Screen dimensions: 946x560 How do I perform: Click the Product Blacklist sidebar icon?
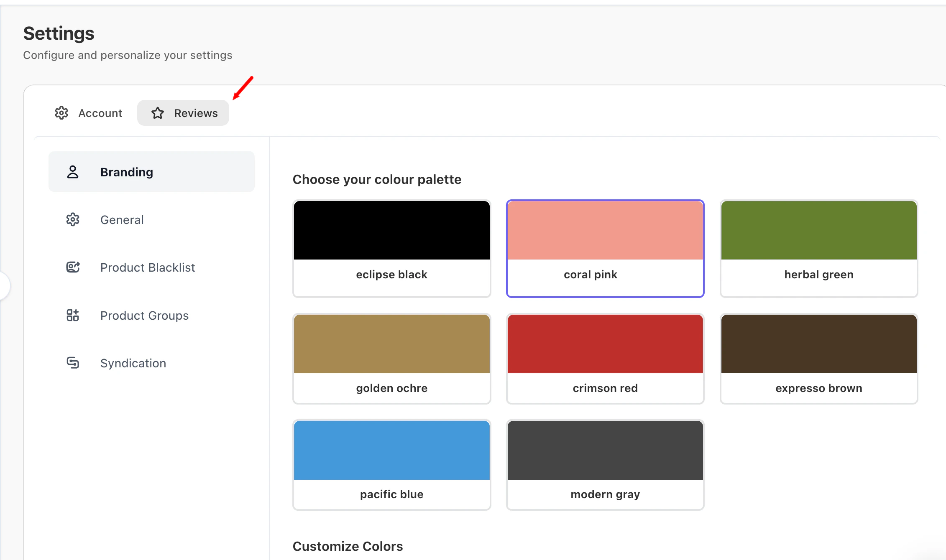point(73,267)
